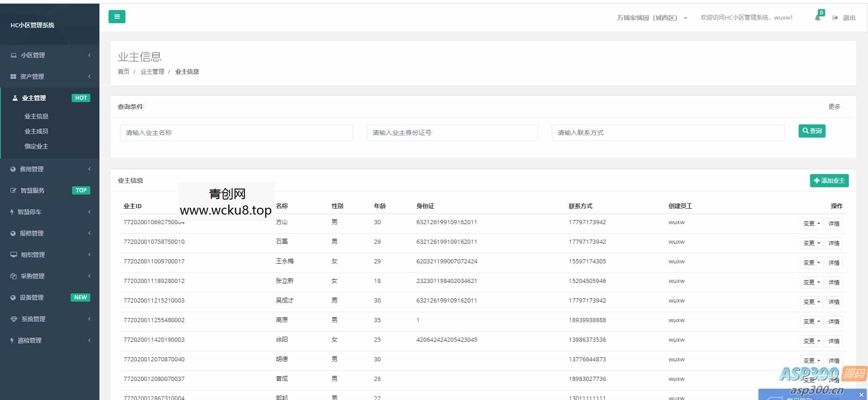
Task: Go to 首页 breadcrumb link
Action: pyautogui.click(x=124, y=72)
